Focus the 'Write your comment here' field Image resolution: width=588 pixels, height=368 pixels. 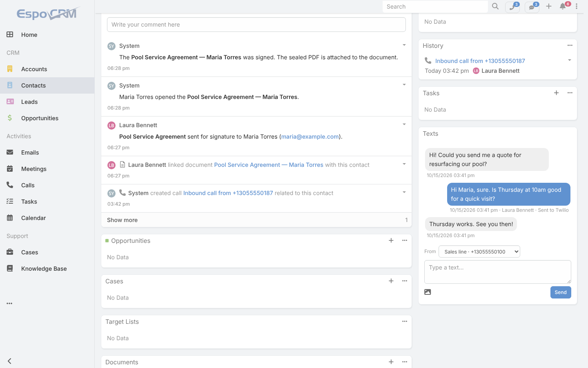(x=256, y=25)
